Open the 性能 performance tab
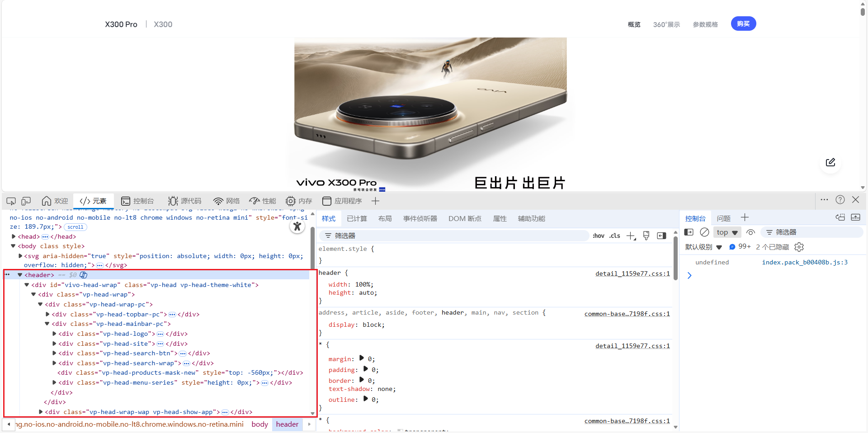 click(263, 201)
